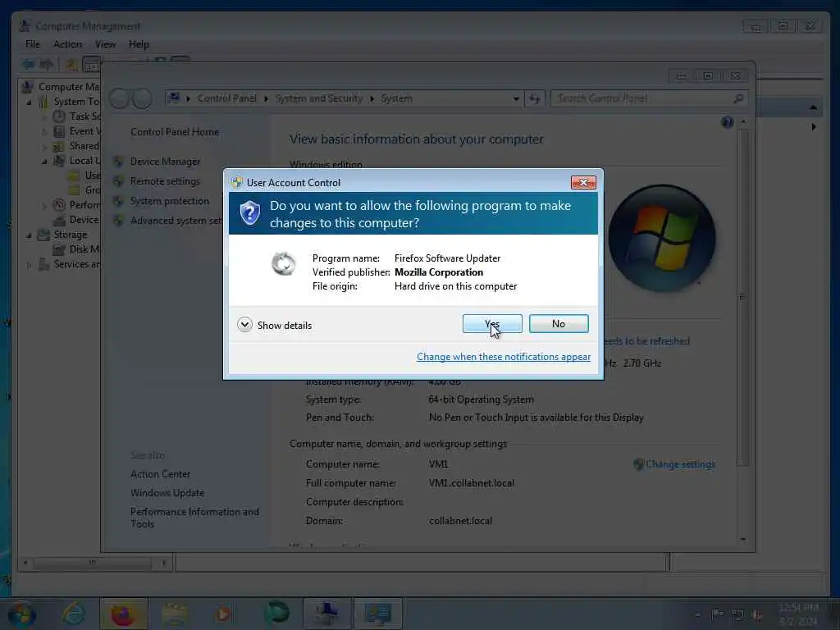The height and width of the screenshot is (630, 840).
Task: Open the View menu in Computer Management
Action: click(x=105, y=44)
